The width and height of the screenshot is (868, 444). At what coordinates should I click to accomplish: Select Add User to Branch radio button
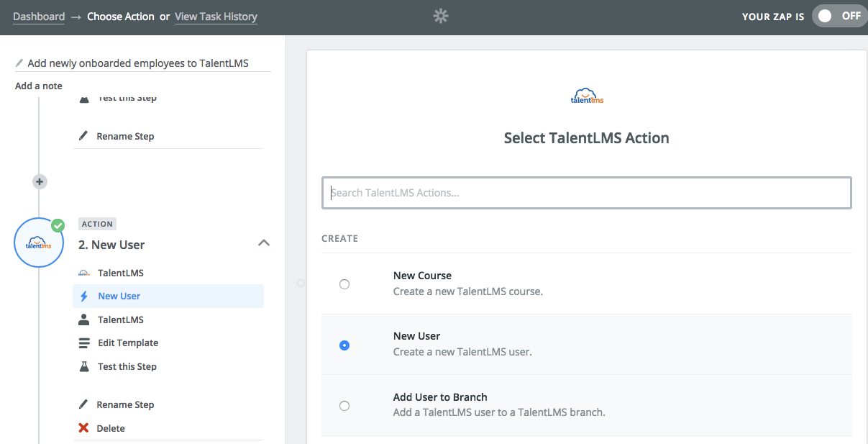344,406
